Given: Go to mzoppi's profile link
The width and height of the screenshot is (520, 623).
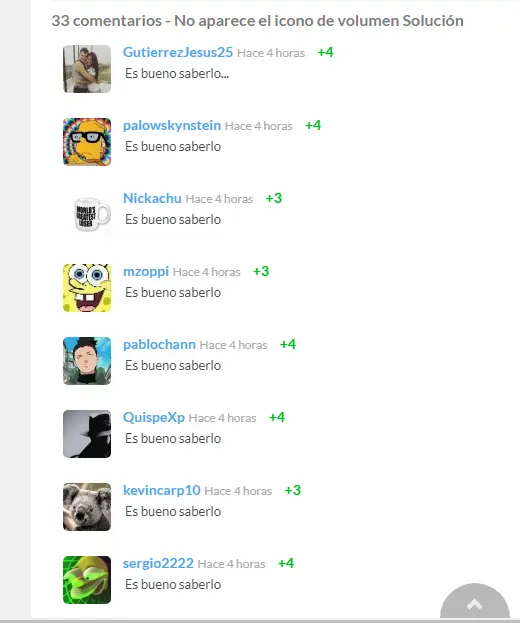Looking at the screenshot, I should pyautogui.click(x=146, y=272).
